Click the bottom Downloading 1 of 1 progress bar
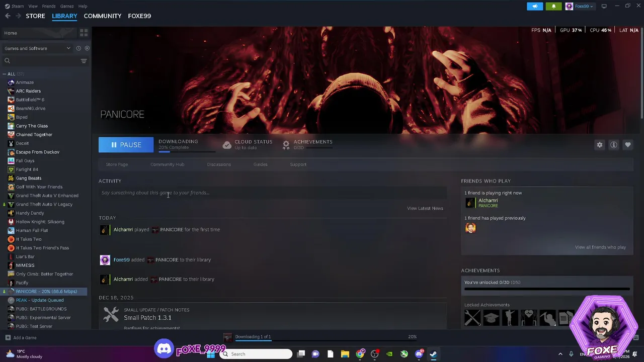Screen dimensions: 644x362 (x=326, y=340)
